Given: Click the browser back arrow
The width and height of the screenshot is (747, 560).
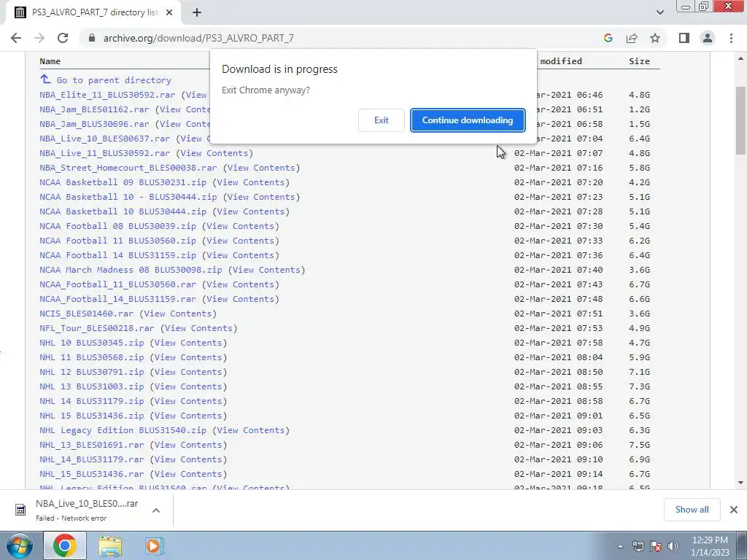Looking at the screenshot, I should coord(16,38).
